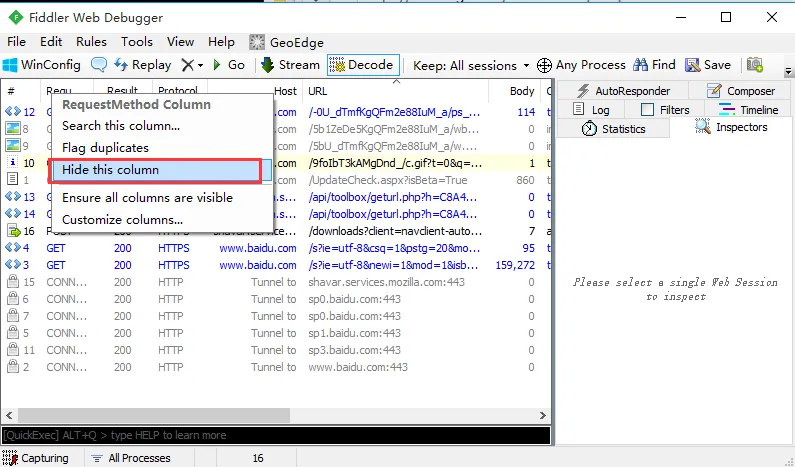Click session 4 arrows icon
795x467 pixels.
tap(13, 247)
